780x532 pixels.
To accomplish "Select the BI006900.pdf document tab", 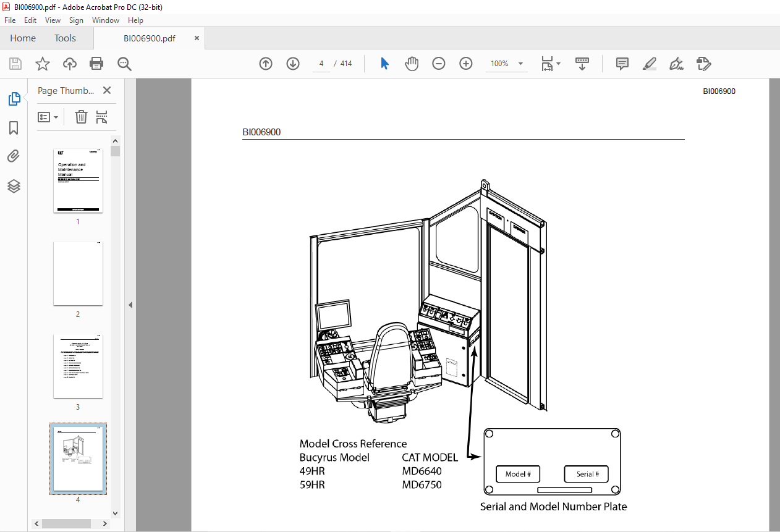I will [x=149, y=38].
